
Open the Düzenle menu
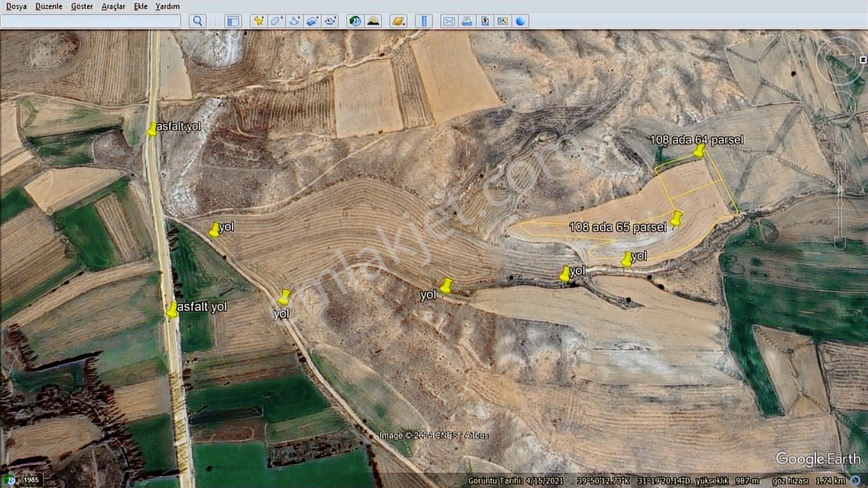pos(49,6)
